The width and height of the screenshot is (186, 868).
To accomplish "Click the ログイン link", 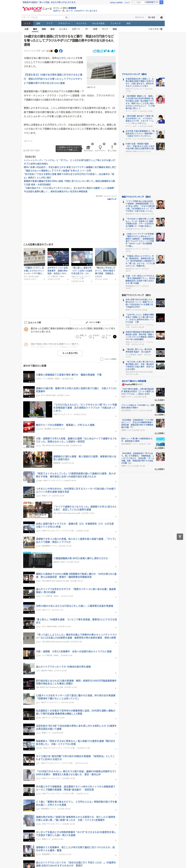I will [x=57, y=11].
